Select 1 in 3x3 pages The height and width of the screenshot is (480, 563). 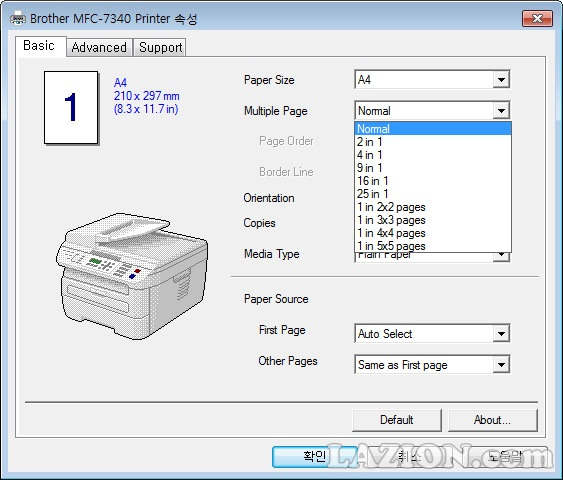(x=433, y=220)
